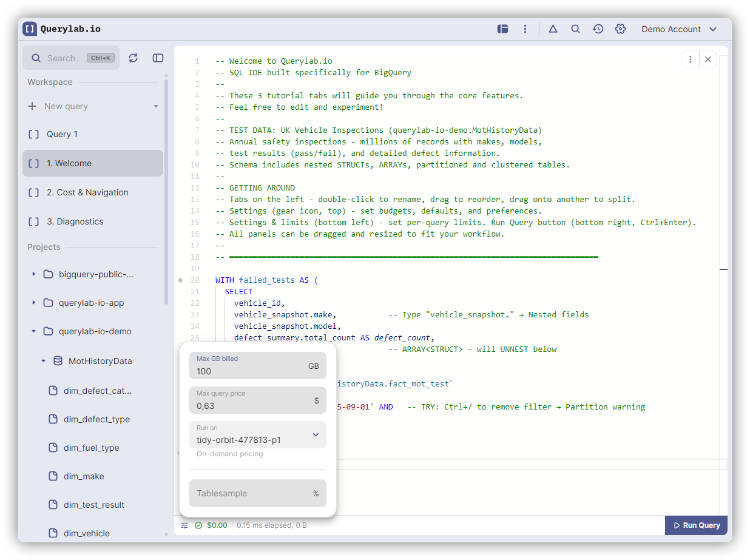This screenshot has height=560, width=750.
Task: Open the vertical dots menu in top bar
Action: point(525,29)
